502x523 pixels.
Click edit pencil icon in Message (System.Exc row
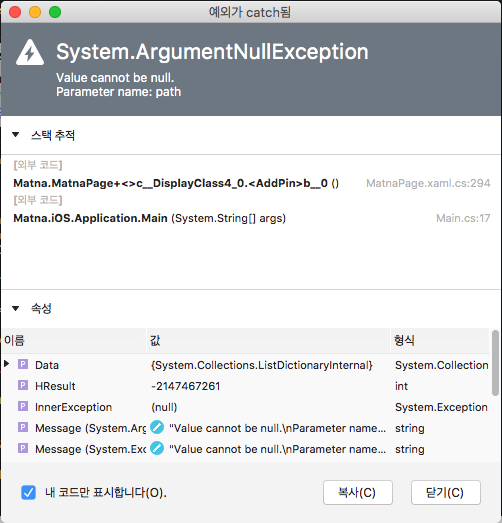click(x=157, y=448)
